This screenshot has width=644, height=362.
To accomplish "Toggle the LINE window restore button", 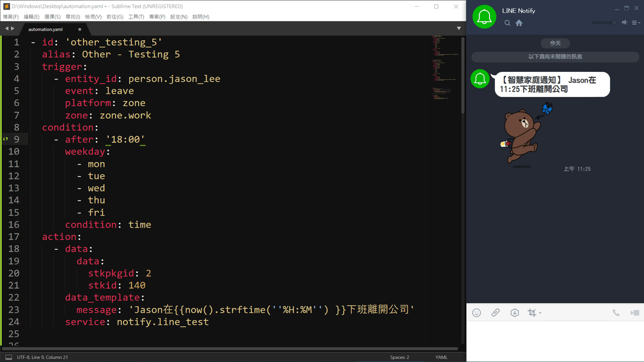I will coord(627,8).
